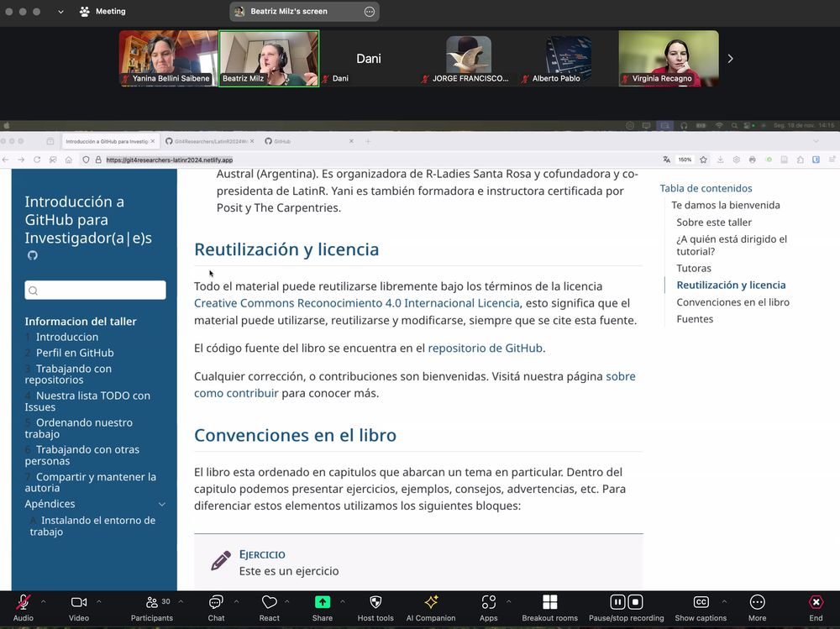Toggle the Video camera button
840x629 pixels.
[x=79, y=607]
